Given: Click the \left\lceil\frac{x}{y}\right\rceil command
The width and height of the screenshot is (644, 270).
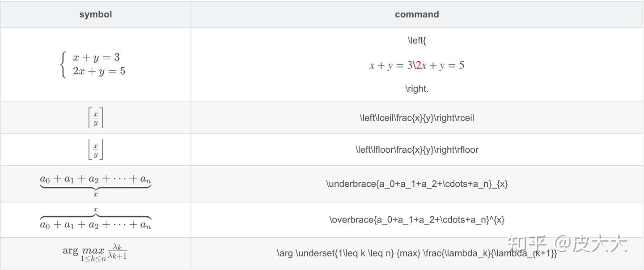Looking at the screenshot, I should [417, 118].
